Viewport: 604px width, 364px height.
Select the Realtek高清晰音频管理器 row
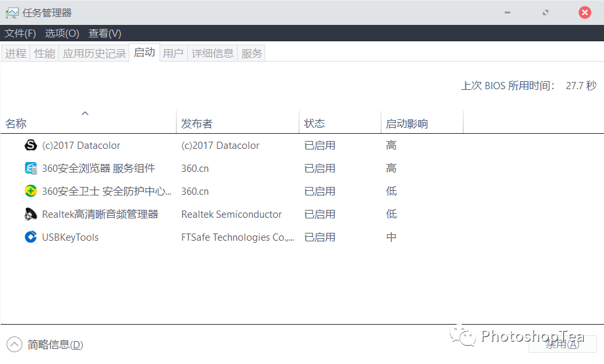(100, 214)
